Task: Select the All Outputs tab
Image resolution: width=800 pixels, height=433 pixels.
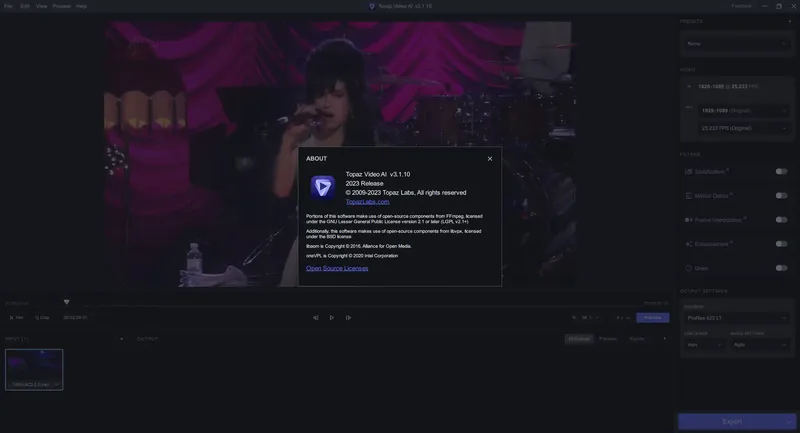Action: click(x=579, y=339)
